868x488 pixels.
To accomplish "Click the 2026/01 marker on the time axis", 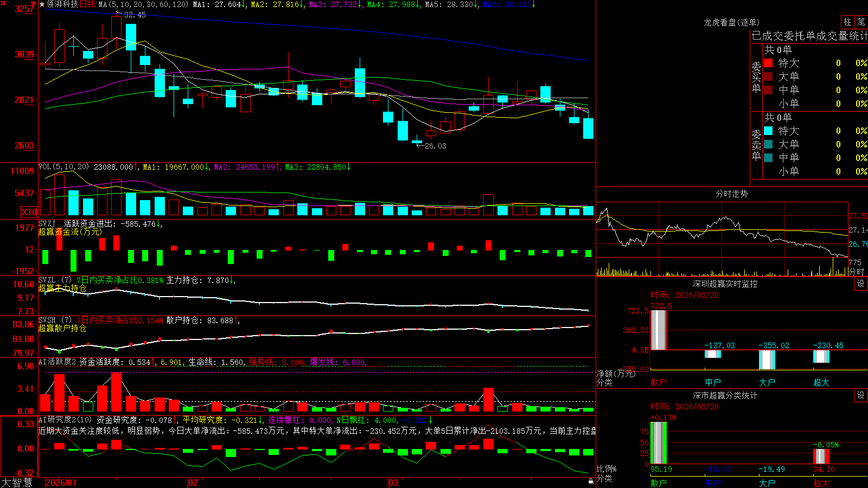I will [61, 483].
